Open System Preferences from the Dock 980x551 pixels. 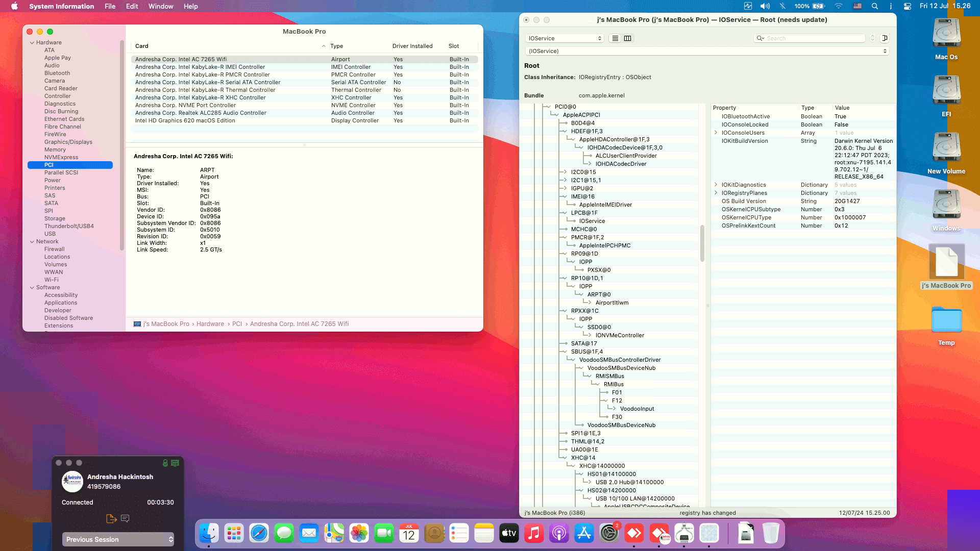pyautogui.click(x=609, y=534)
